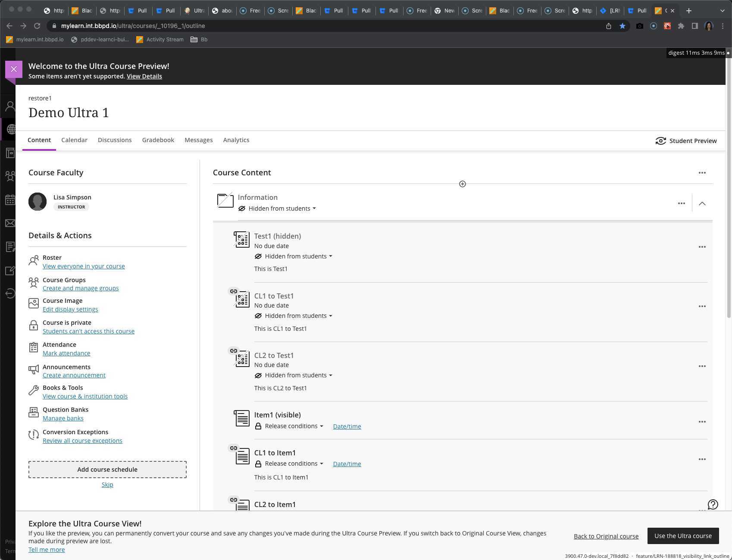
Task: Open the Discussions tab
Action: [x=115, y=140]
